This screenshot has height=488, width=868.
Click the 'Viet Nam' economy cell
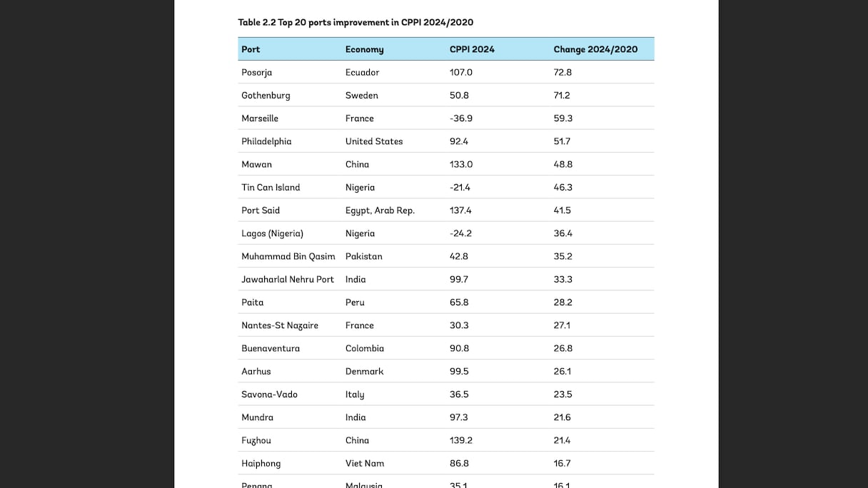coord(365,463)
